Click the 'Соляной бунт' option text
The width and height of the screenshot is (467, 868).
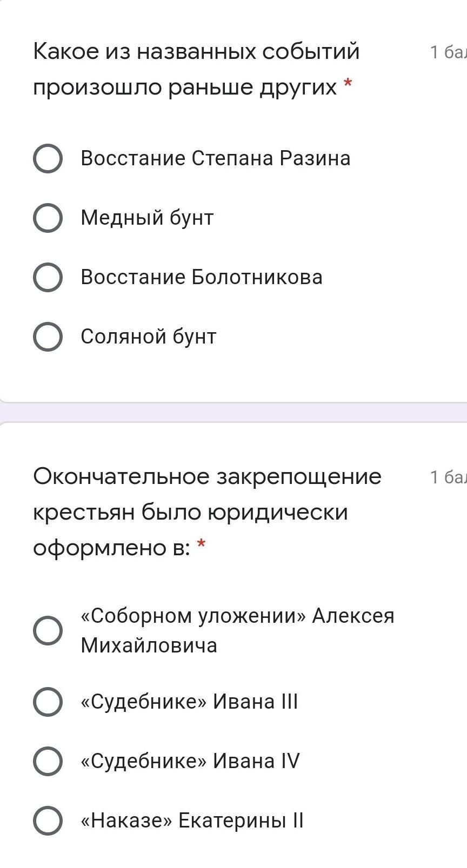click(x=148, y=337)
